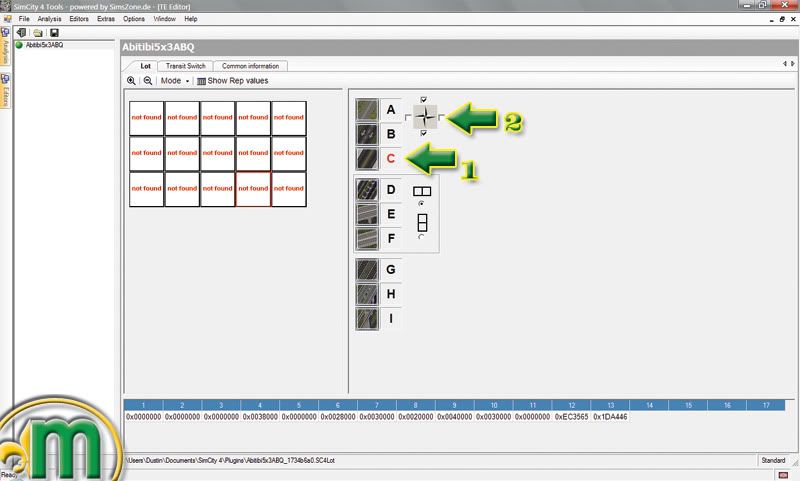The width and height of the screenshot is (800, 481).
Task: Toggle checkbox right of the compass
Action: coord(441,117)
